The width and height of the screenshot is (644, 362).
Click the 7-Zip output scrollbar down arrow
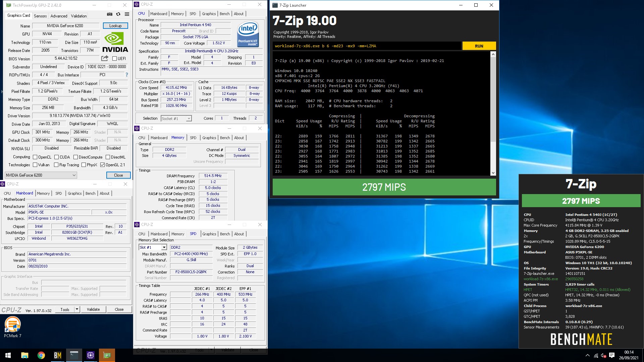(x=493, y=173)
